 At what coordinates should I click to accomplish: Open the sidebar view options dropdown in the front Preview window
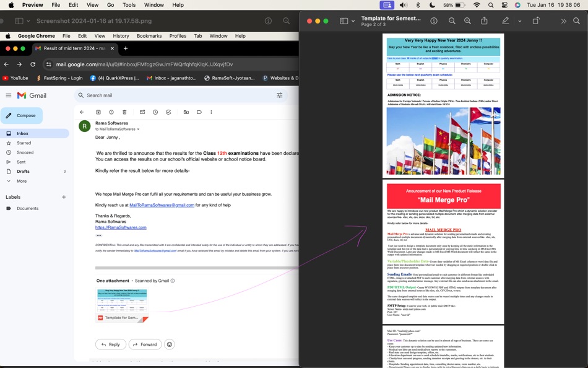click(x=353, y=22)
